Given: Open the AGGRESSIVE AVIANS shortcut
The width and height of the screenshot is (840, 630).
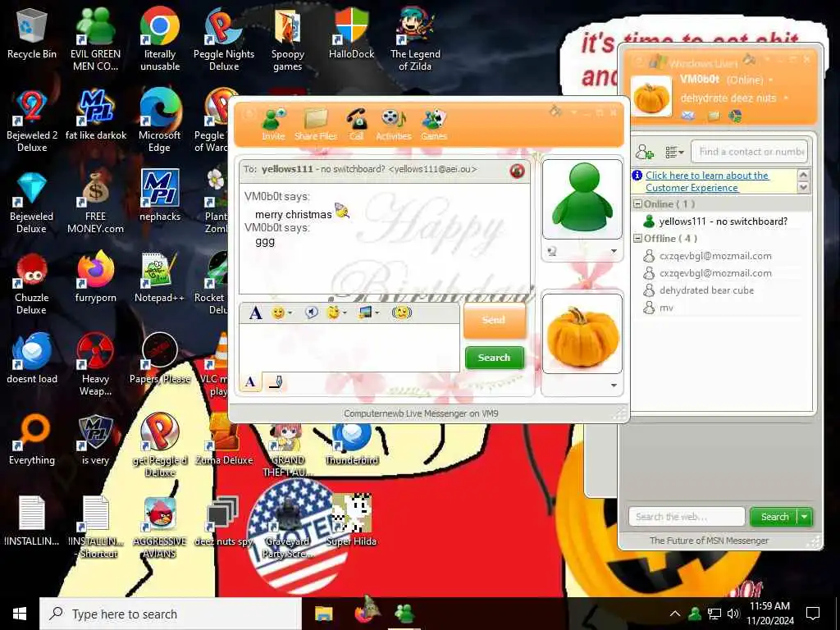Looking at the screenshot, I should pos(160,527).
